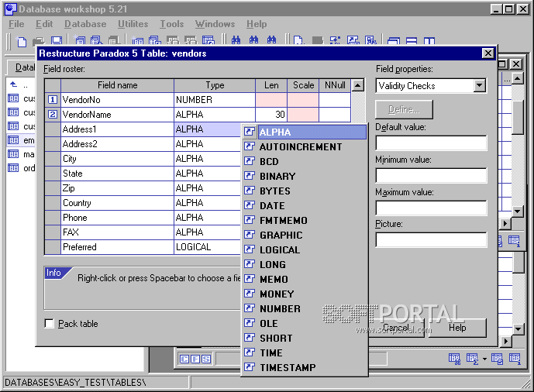
Task: Click the Save toolbar icon
Action: tap(57, 41)
